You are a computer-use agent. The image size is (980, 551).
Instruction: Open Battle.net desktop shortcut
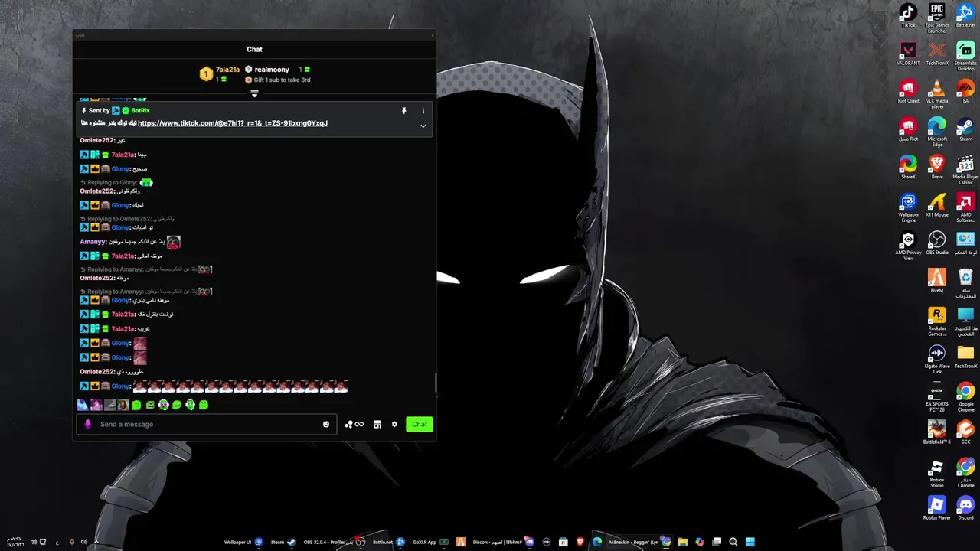tap(965, 15)
